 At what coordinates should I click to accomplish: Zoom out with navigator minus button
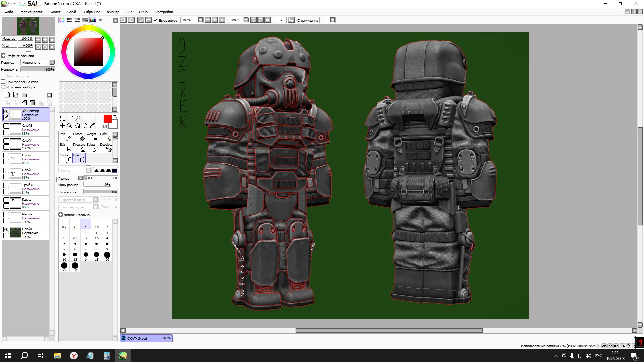[x=38, y=40]
